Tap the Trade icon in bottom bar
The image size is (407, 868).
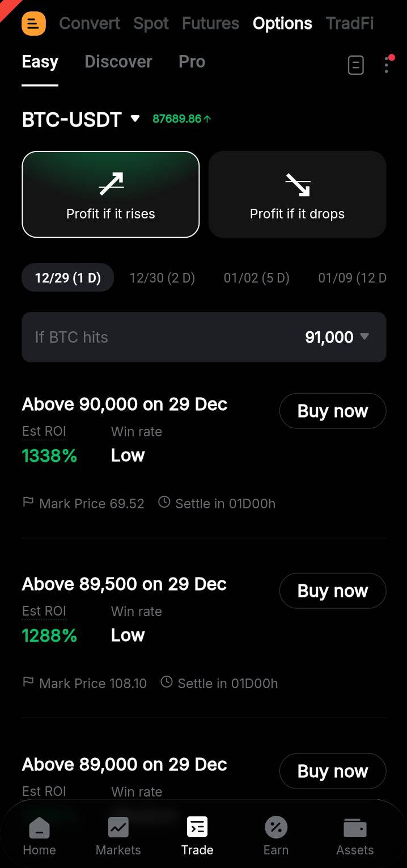pyautogui.click(x=197, y=828)
